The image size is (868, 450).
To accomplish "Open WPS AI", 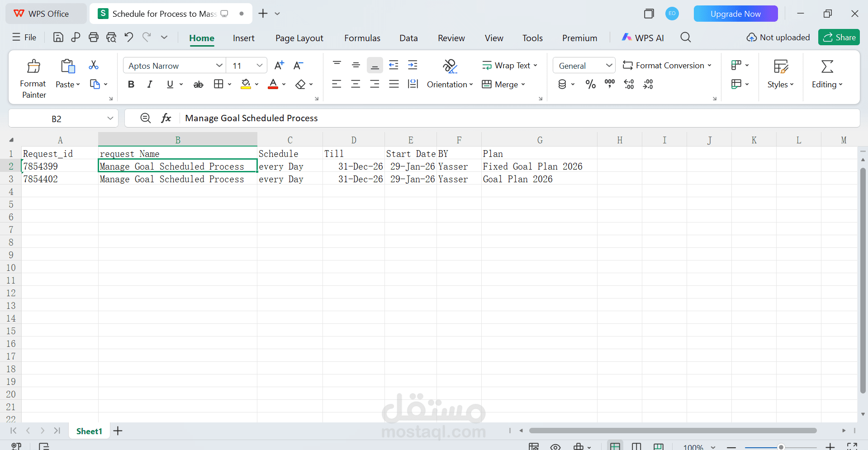I will pyautogui.click(x=643, y=38).
